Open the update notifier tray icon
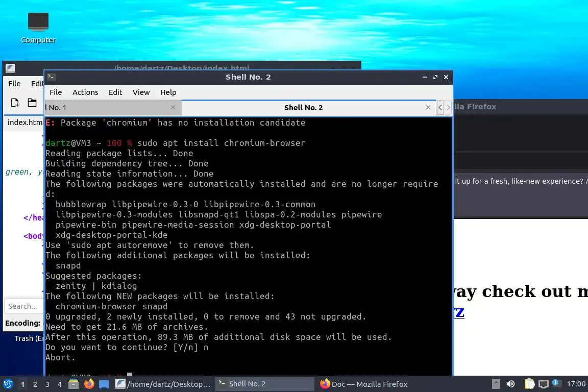The width and height of the screenshot is (588, 392). (x=556, y=383)
